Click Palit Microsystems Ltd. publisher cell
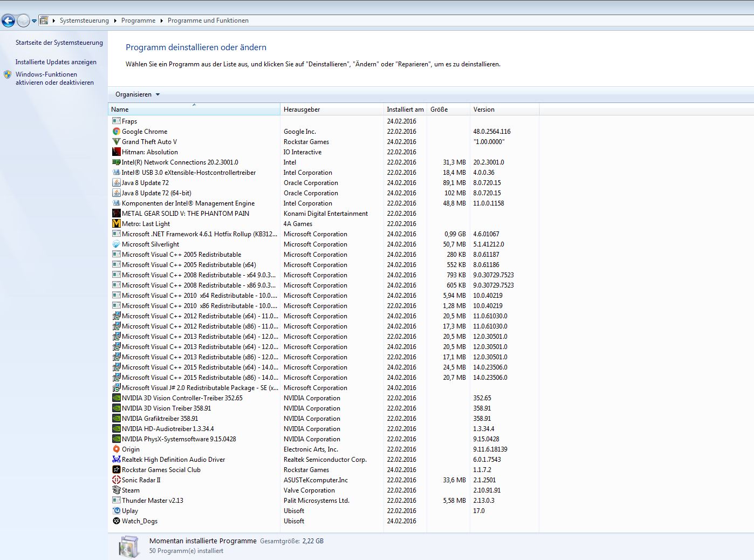This screenshot has width=754, height=560. [x=317, y=500]
